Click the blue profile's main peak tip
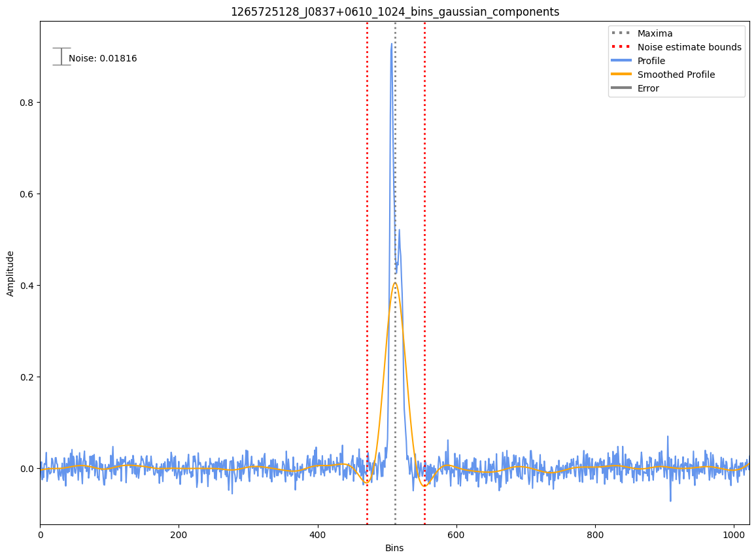The image size is (756, 559). coord(392,44)
